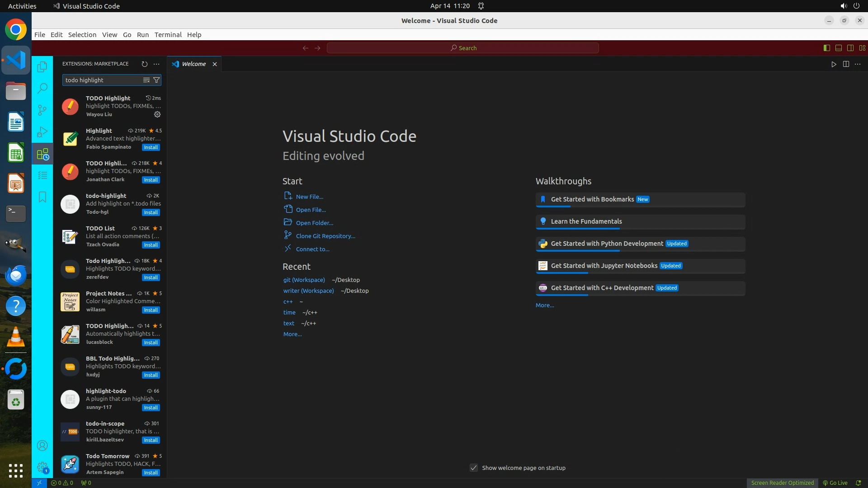868x488 pixels.
Task: Toggle the bottom panel visibility
Action: click(x=839, y=48)
